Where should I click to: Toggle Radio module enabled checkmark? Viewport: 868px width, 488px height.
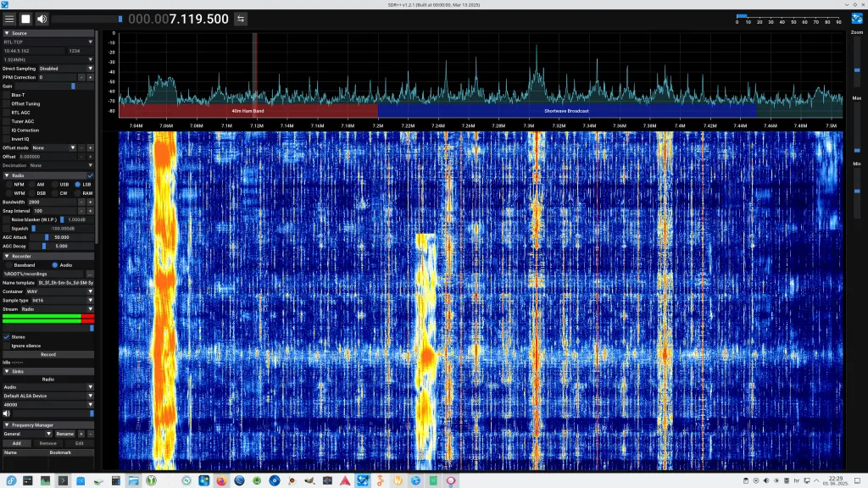point(90,175)
